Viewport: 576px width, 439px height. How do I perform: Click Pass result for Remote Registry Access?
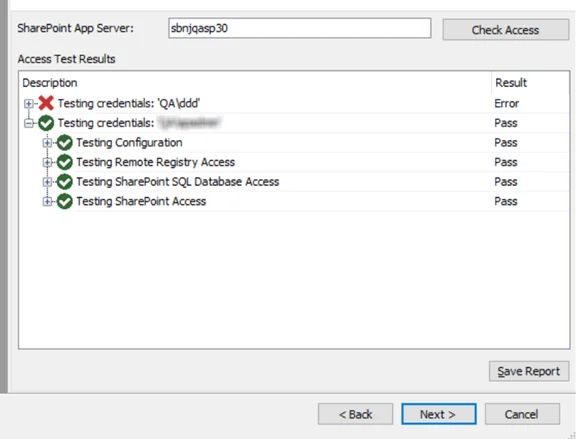click(x=506, y=162)
